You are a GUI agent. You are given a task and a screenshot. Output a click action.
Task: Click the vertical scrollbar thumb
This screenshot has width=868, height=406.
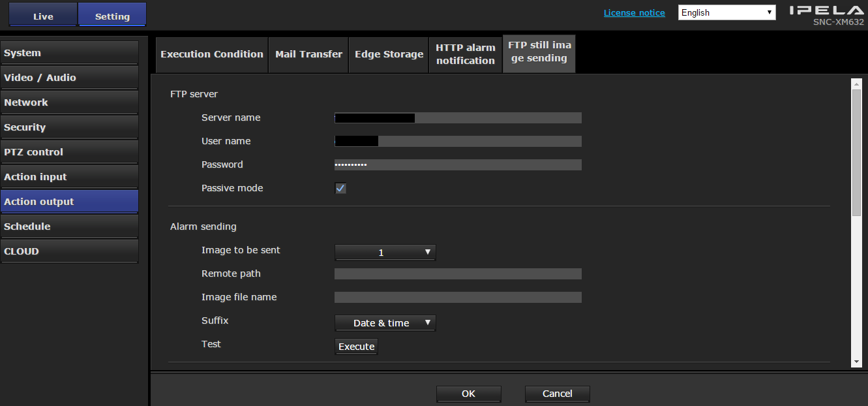(x=857, y=151)
